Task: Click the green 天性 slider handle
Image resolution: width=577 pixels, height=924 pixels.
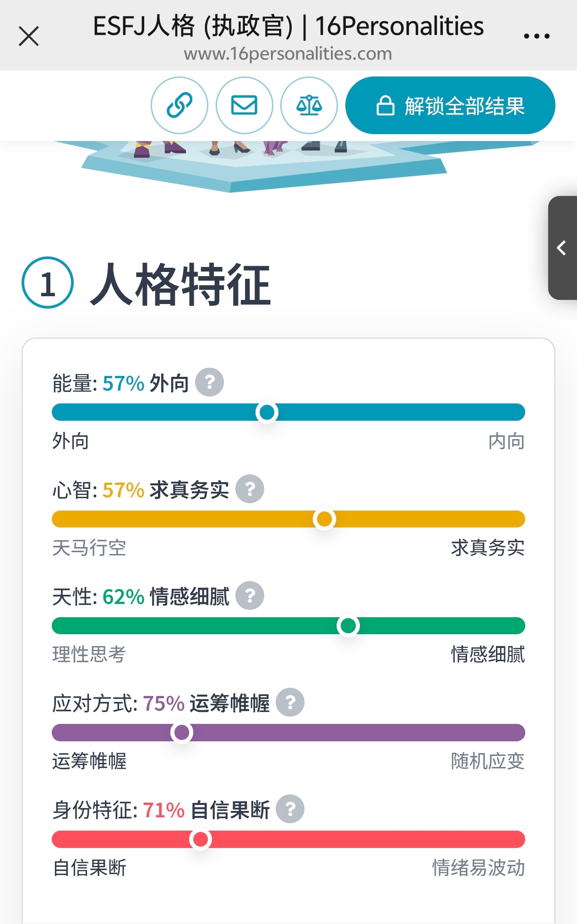Action: coord(348,626)
